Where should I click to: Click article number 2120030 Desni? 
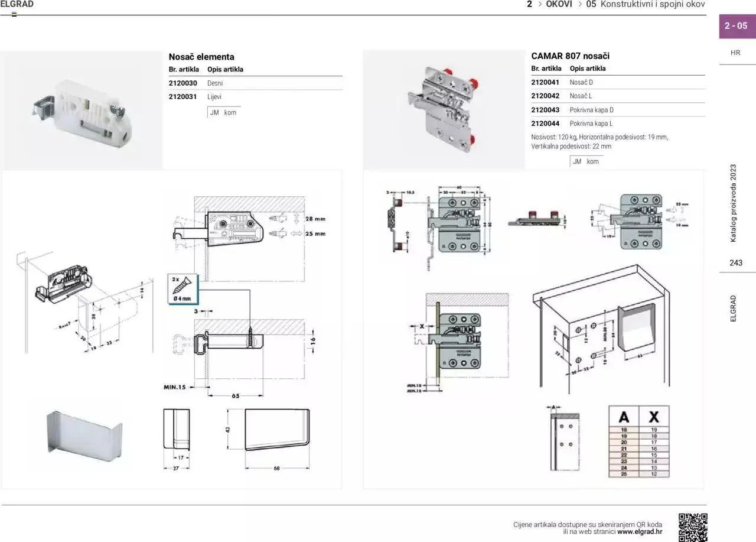tap(183, 83)
